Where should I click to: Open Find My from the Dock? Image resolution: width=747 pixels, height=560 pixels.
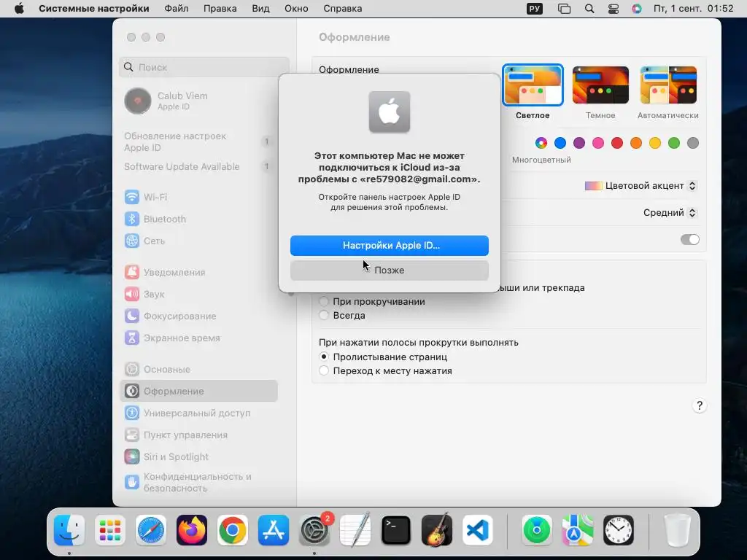click(x=537, y=530)
